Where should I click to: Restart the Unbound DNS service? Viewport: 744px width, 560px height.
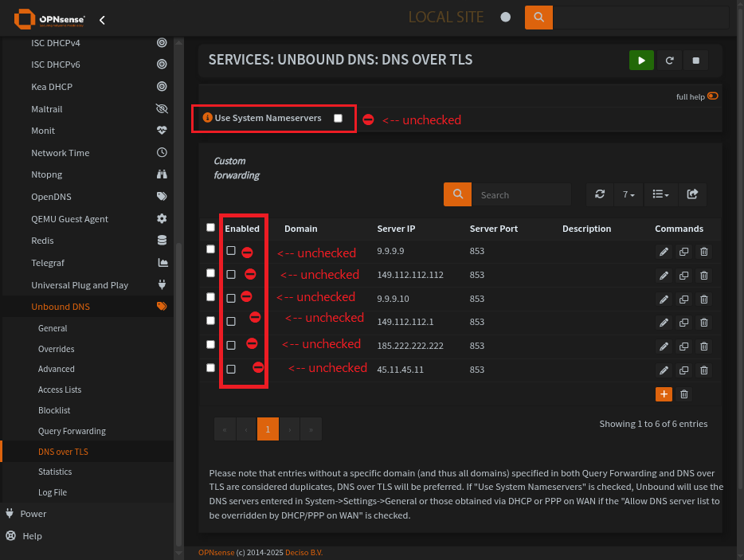pos(669,61)
